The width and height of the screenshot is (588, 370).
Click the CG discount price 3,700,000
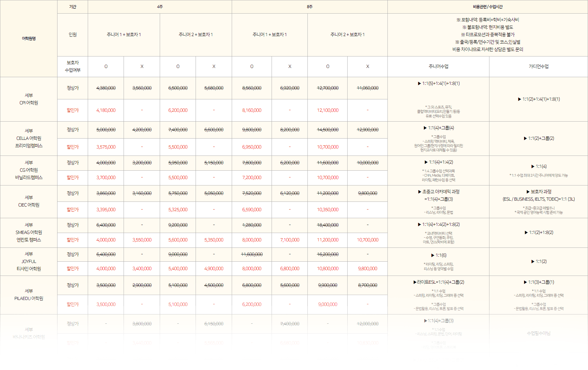(x=106, y=177)
